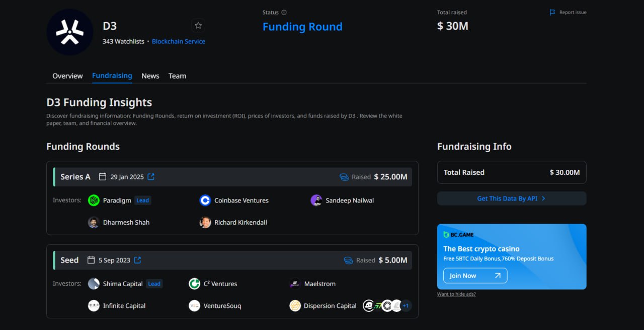The height and width of the screenshot is (330, 644).
Task: Click the $ 5.00M raised amount
Action: (x=392, y=260)
